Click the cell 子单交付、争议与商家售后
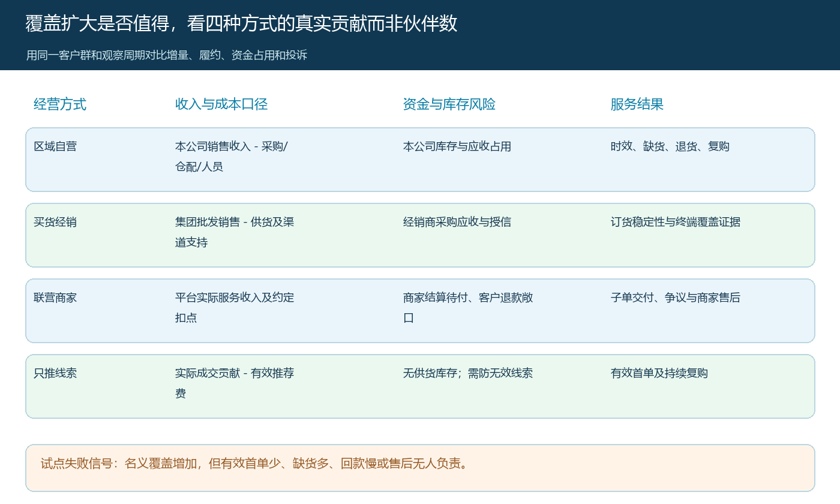The width and height of the screenshot is (840, 504). (x=676, y=298)
